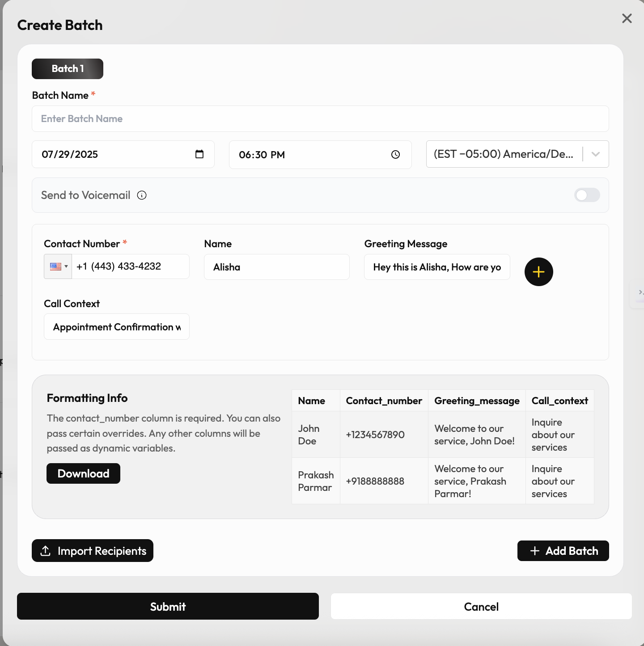This screenshot has height=646, width=644.
Task: Open the date field dropdown picker
Action: [199, 154]
